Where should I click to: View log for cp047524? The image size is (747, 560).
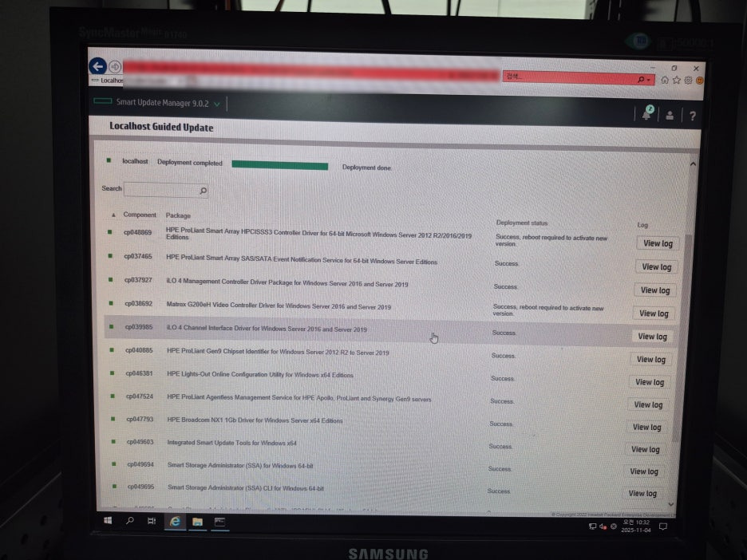coord(648,404)
